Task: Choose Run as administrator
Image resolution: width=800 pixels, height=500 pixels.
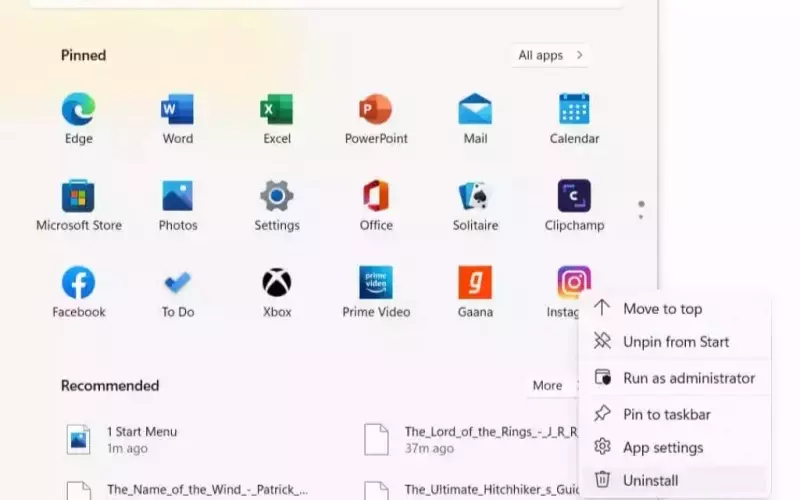Action: [x=674, y=378]
